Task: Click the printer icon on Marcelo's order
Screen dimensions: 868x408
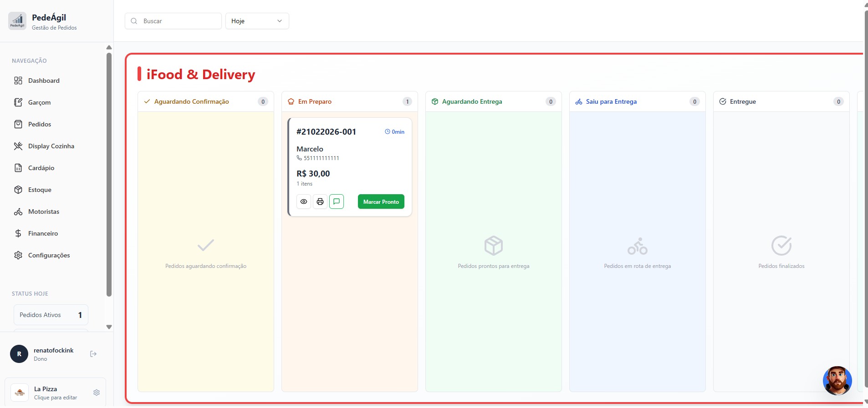Action: [320, 201]
